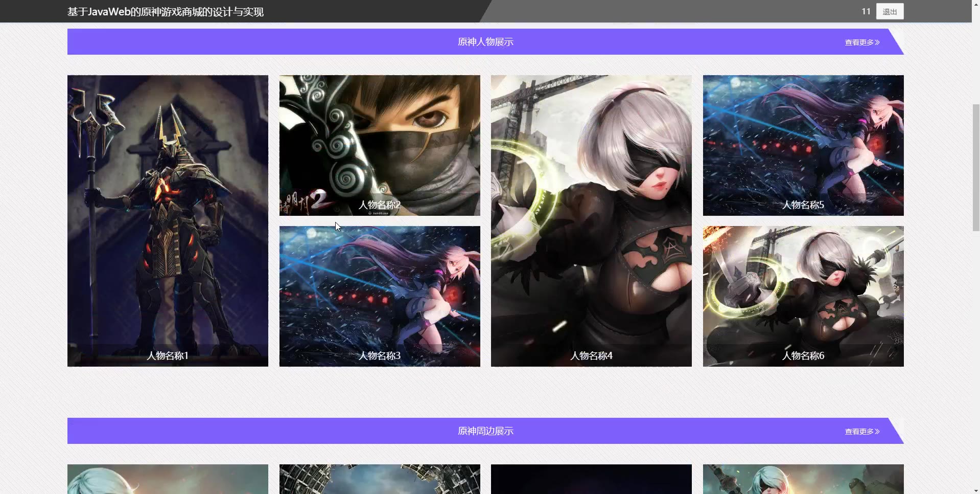Open the 人物名称3 character card
The width and height of the screenshot is (980, 494).
(380, 296)
